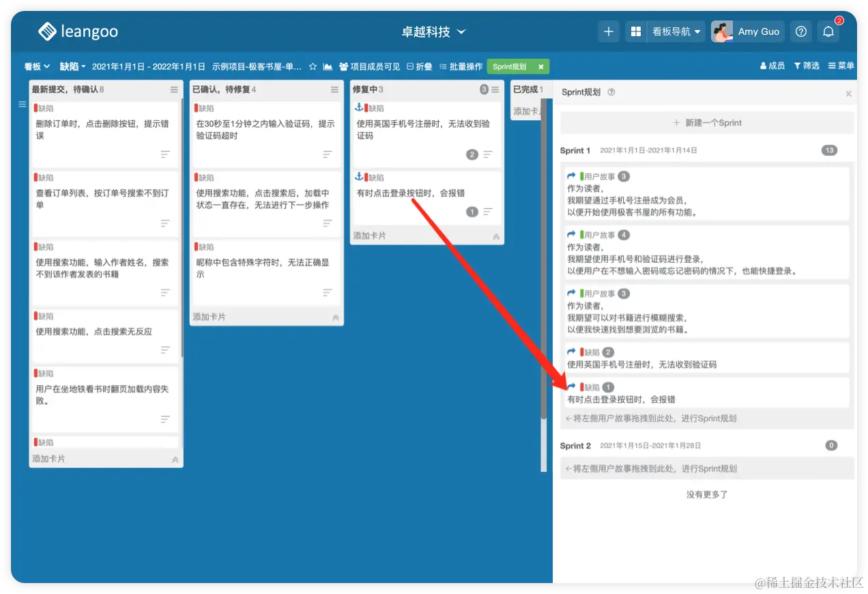Click Sprint 1 count badge 13

pyautogui.click(x=830, y=150)
